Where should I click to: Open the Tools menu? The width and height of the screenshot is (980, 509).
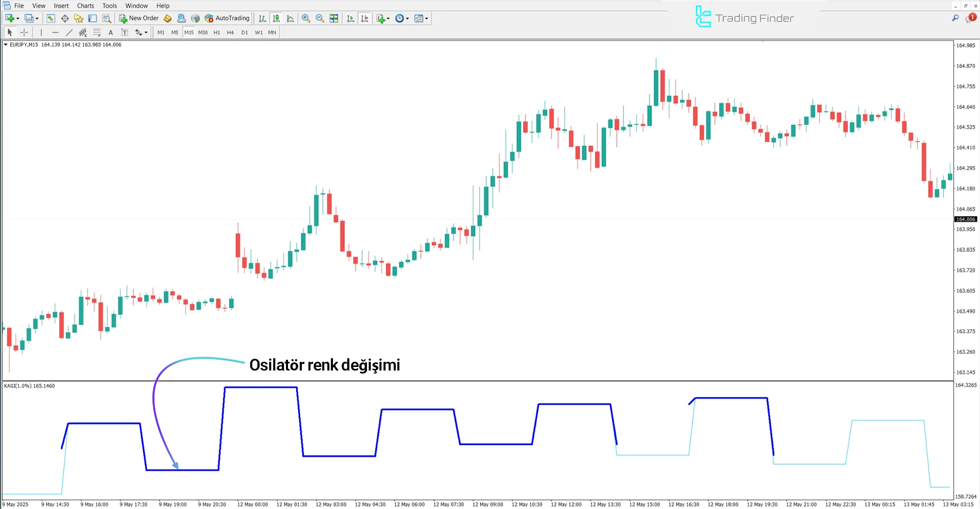point(110,6)
